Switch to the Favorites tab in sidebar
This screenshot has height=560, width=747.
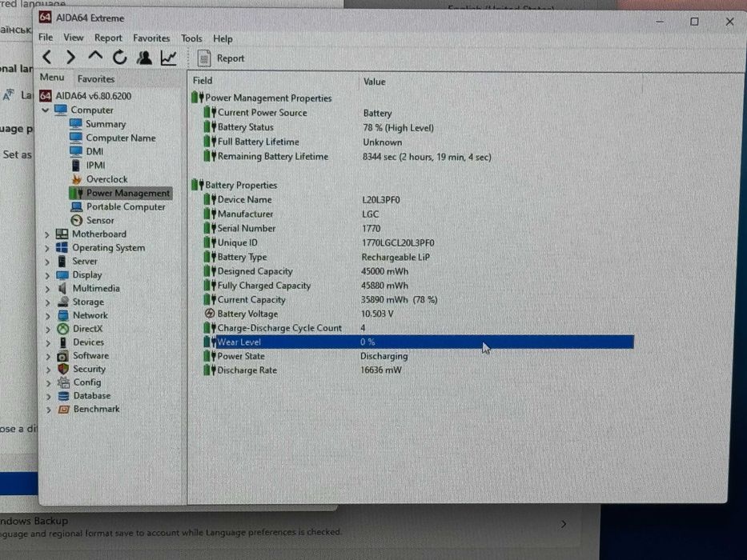(x=96, y=78)
